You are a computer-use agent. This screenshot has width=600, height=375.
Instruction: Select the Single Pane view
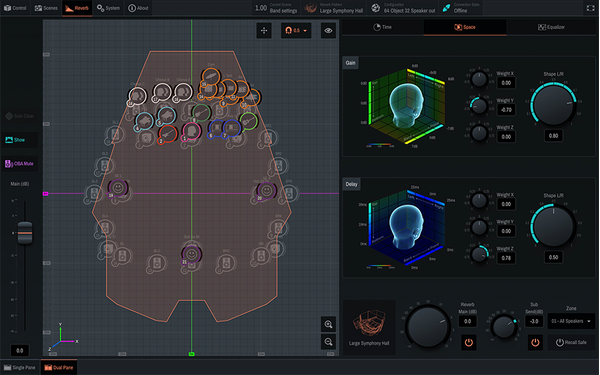(x=20, y=367)
